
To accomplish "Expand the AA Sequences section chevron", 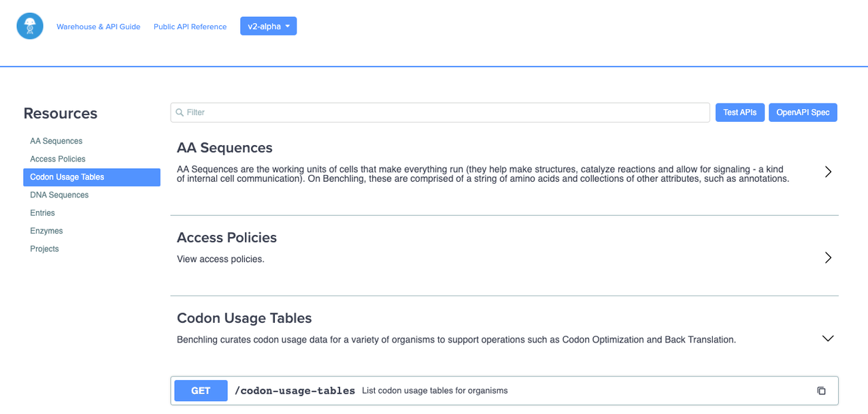I will 828,172.
